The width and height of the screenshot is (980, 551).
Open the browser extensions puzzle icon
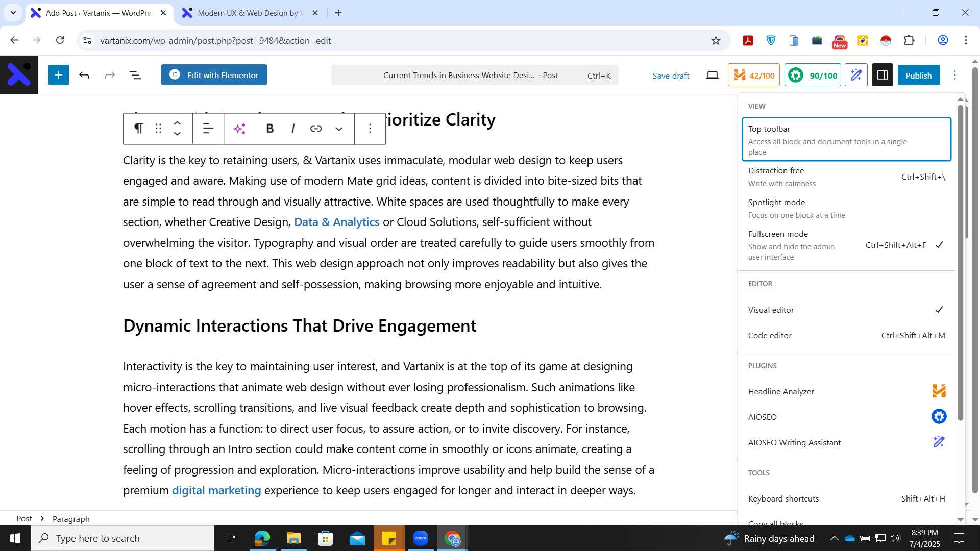click(x=909, y=40)
